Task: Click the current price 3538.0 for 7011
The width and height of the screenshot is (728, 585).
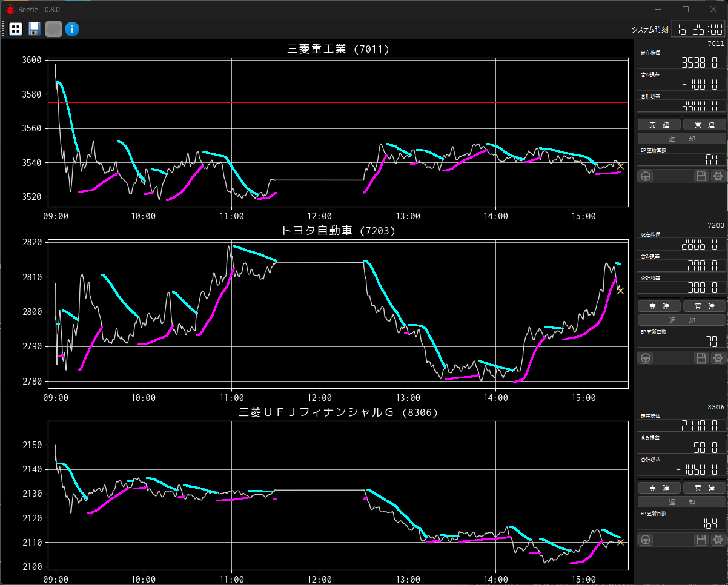Action: tap(682, 62)
